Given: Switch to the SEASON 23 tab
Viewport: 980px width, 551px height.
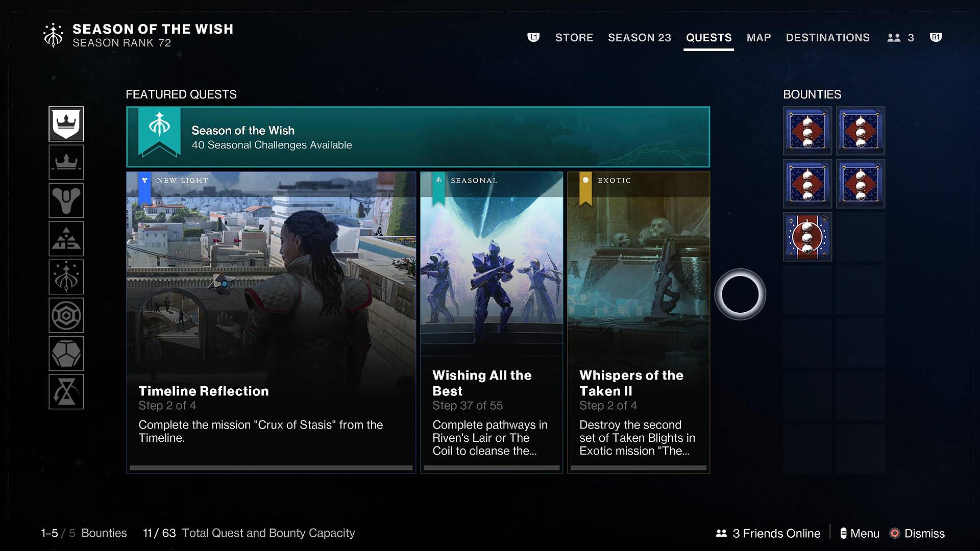Looking at the screenshot, I should [x=640, y=37].
